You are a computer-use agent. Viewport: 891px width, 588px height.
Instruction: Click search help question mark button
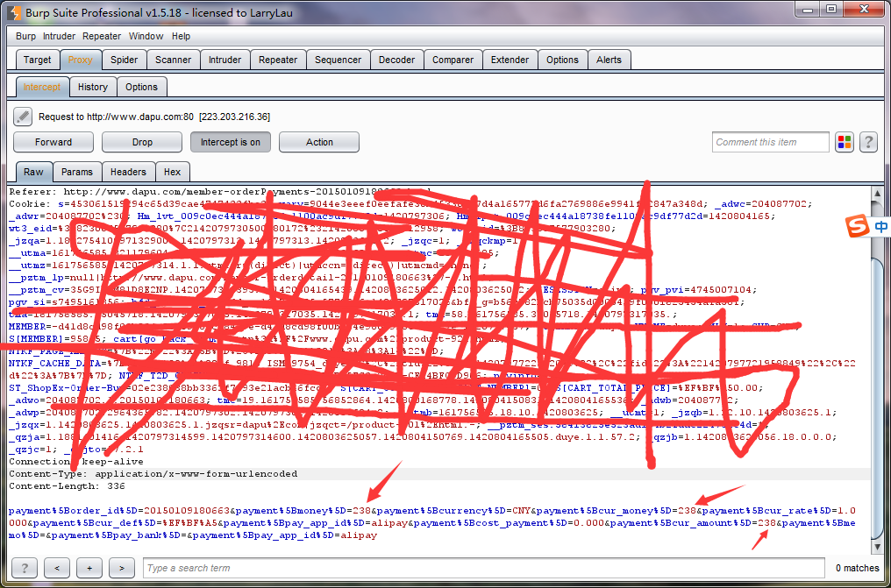25,568
